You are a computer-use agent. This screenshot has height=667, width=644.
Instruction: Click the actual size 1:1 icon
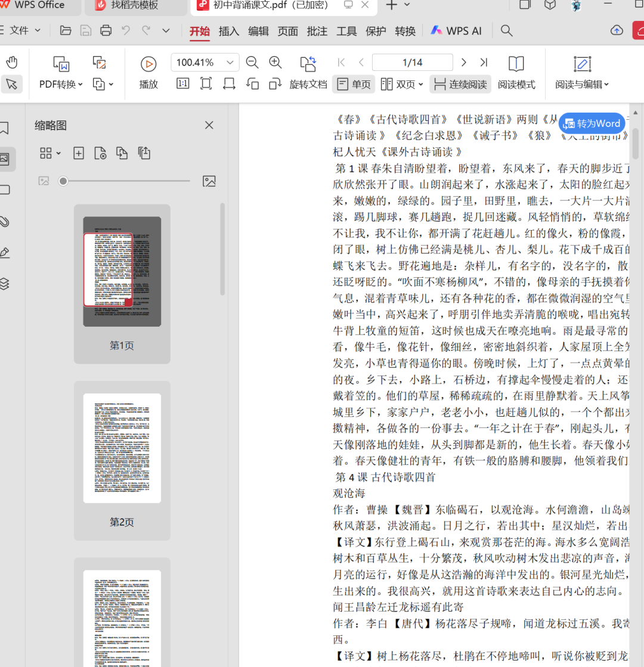click(x=182, y=84)
